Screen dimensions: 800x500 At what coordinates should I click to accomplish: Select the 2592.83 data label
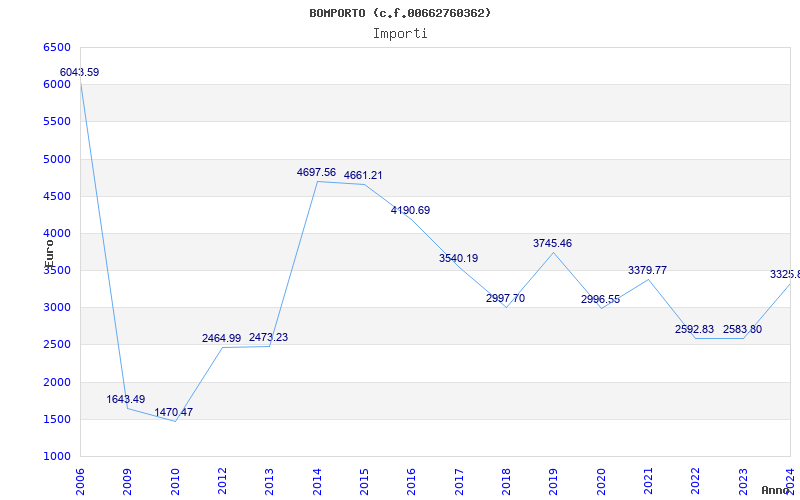pyautogui.click(x=694, y=329)
